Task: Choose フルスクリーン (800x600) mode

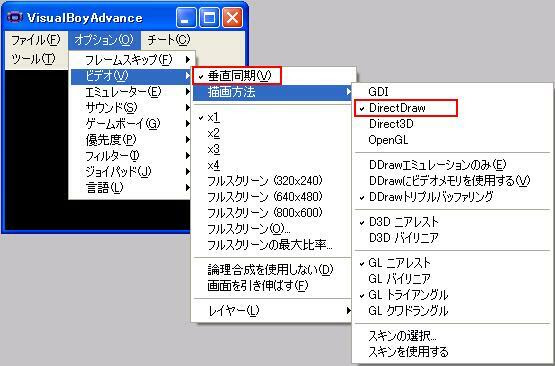Action: point(273,213)
